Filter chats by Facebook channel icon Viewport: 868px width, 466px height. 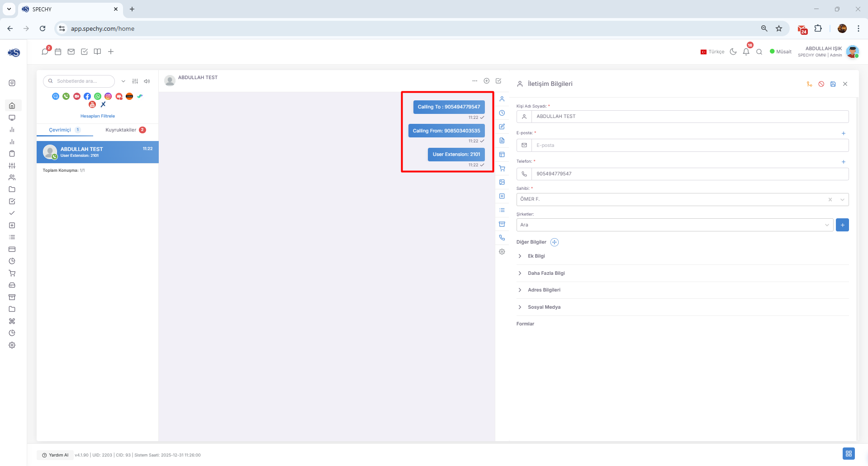point(87,96)
